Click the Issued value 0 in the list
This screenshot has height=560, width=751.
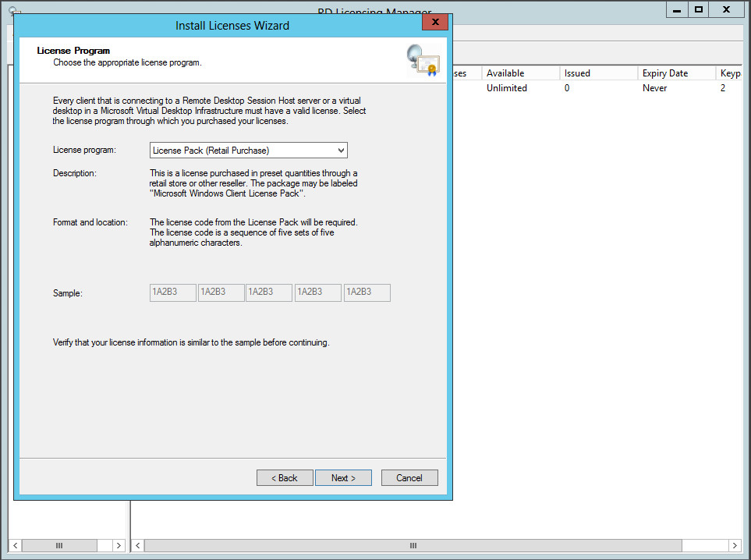pos(567,88)
